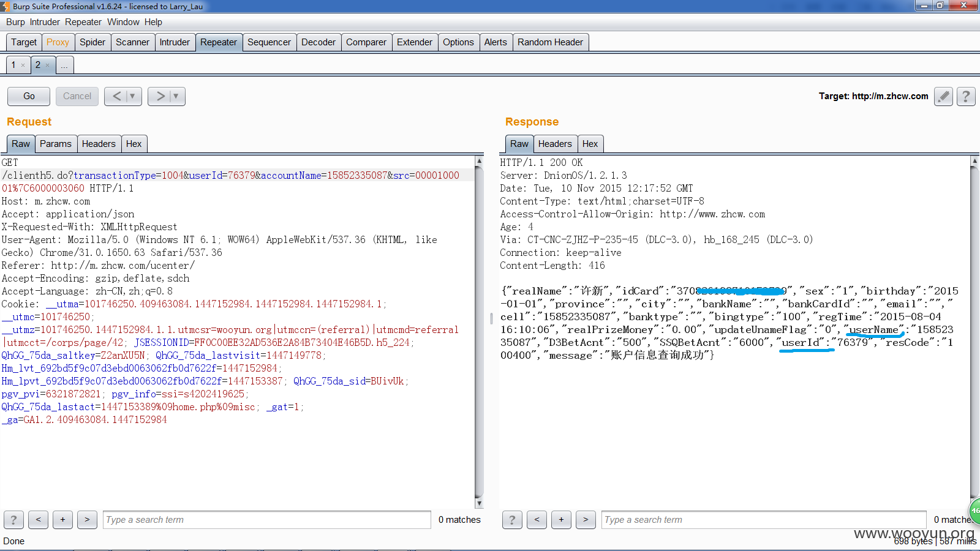
Task: Click the plus button in response search
Action: tap(561, 520)
